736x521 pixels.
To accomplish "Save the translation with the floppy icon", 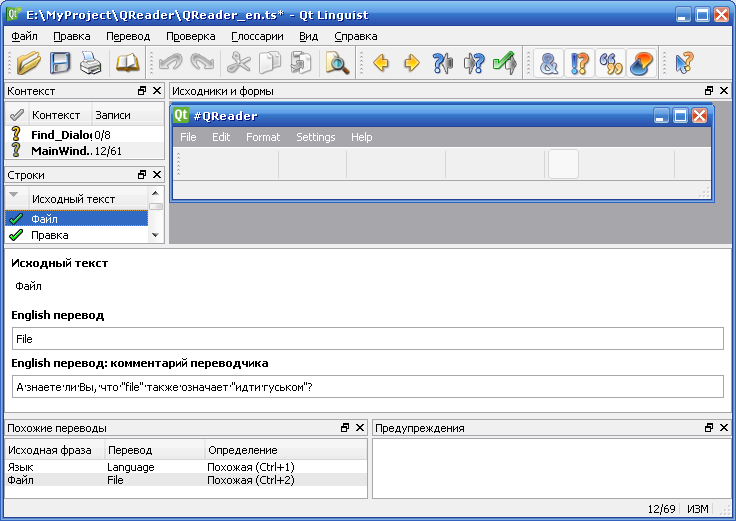I will click(x=60, y=63).
